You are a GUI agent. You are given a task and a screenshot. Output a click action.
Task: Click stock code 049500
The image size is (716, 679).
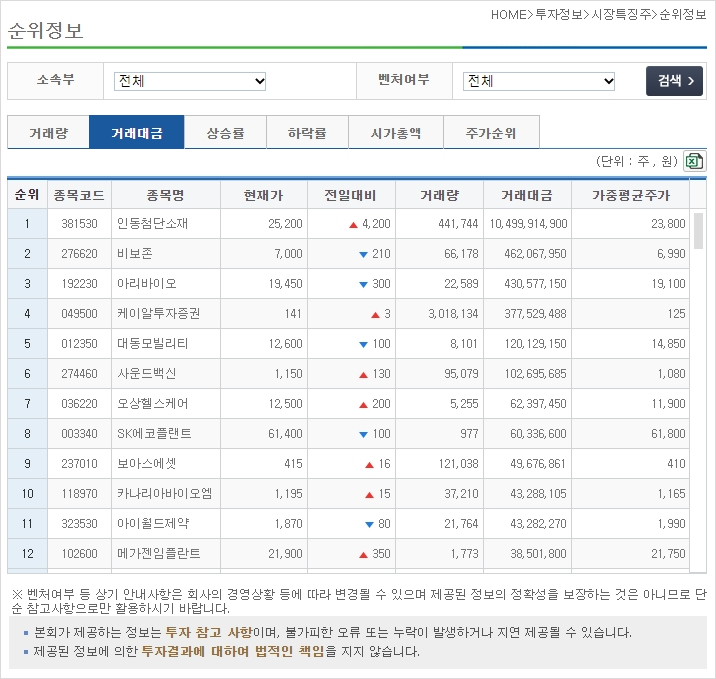79,314
